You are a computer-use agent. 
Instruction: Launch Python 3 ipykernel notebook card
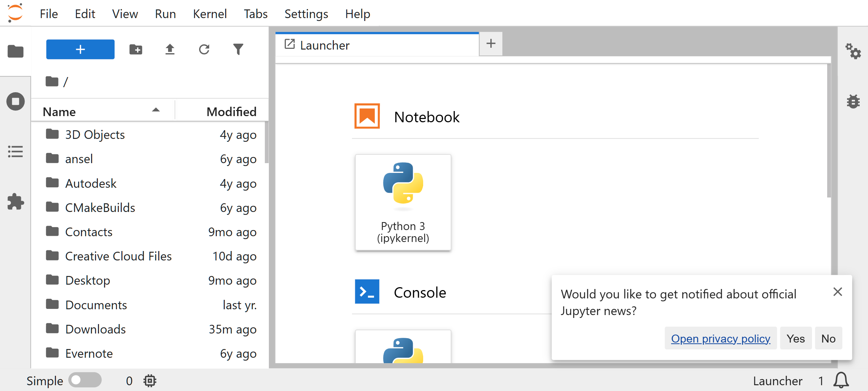(x=403, y=202)
